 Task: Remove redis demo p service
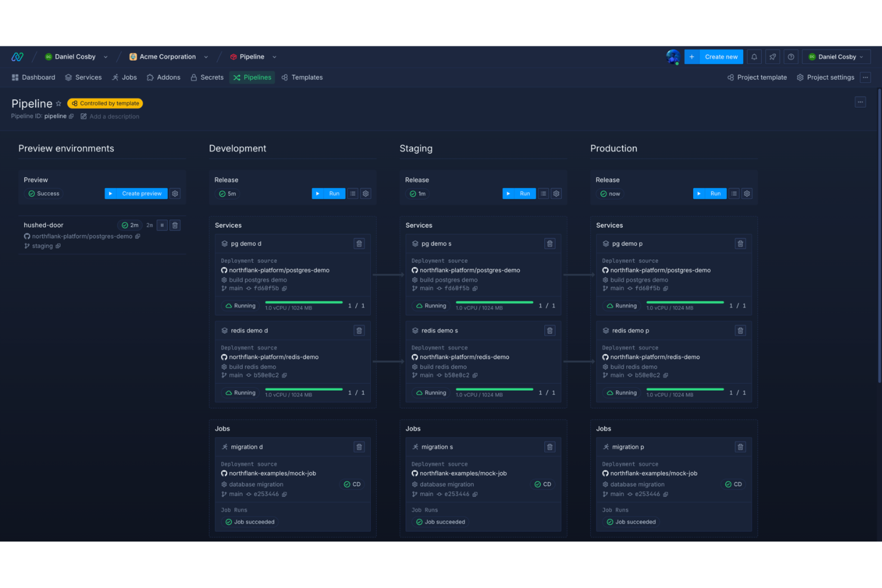click(741, 331)
